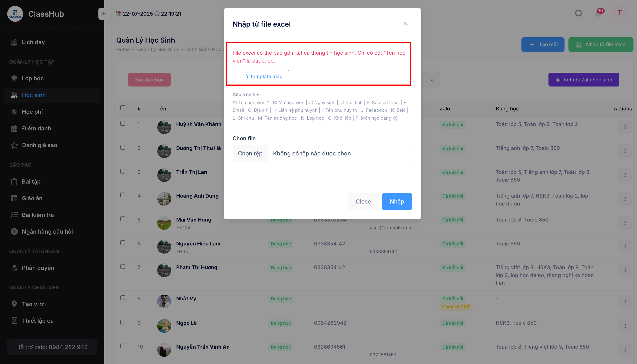Tick the select-all checkbox in table header

pos(123,108)
